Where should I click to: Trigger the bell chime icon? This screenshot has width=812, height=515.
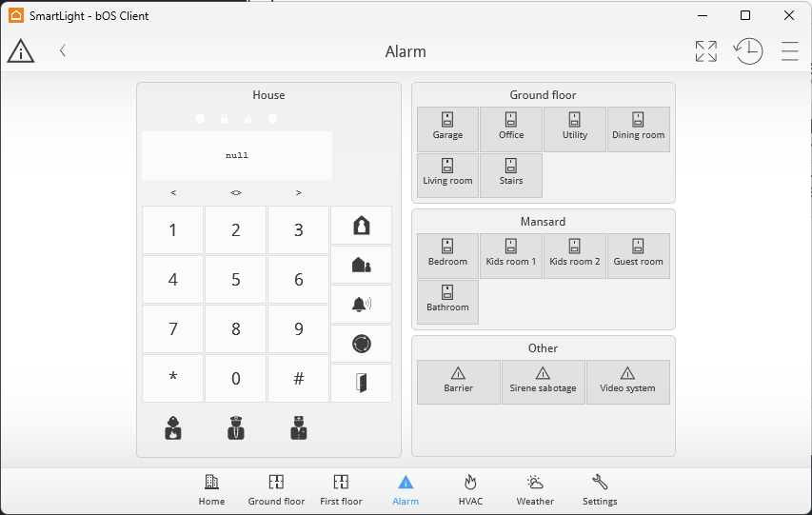click(x=362, y=304)
